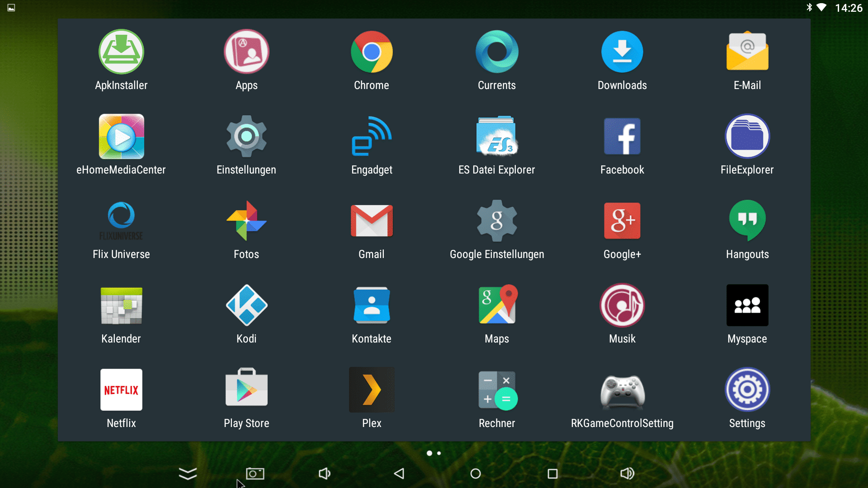
Task: Open the Plex app icon
Action: 372,390
